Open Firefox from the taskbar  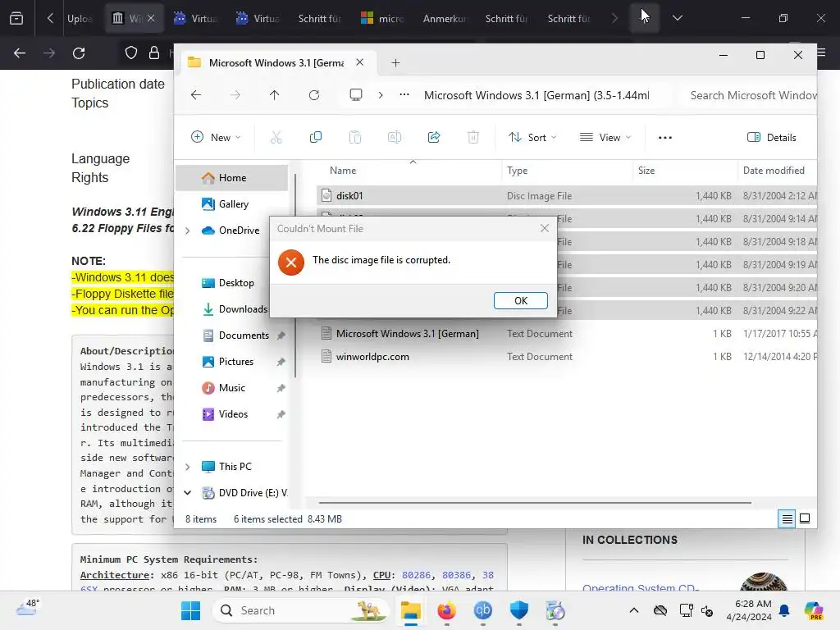pos(446,610)
